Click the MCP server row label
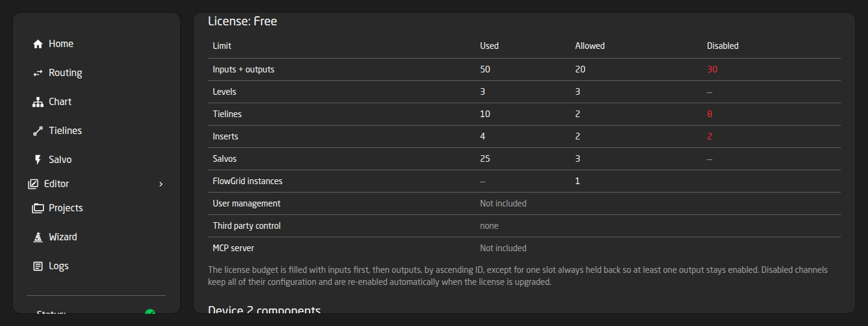868x326 pixels. pyautogui.click(x=234, y=248)
